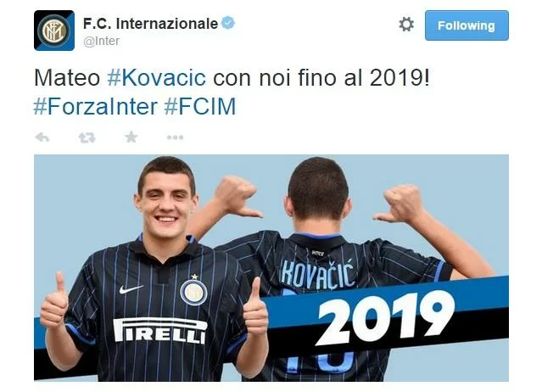Toggle the Following button

[467, 25]
